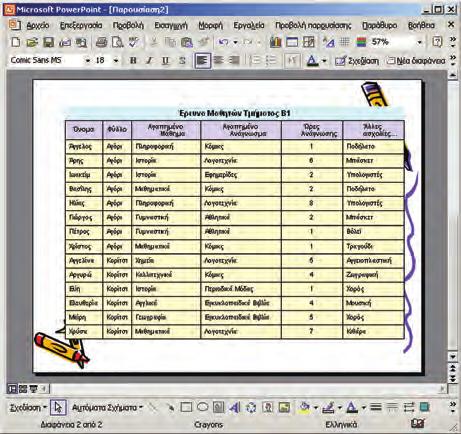Enable center text alignment
Screen dimensions: 461x434
(218, 60)
